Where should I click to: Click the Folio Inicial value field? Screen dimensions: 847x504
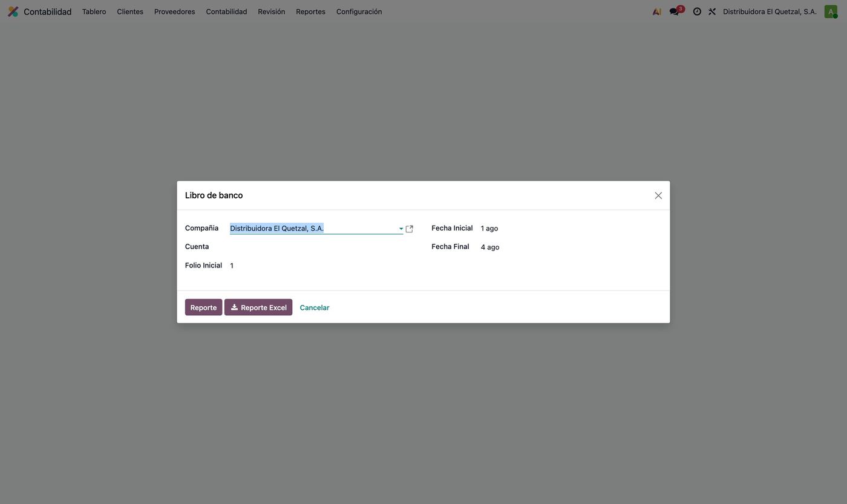pyautogui.click(x=321, y=266)
